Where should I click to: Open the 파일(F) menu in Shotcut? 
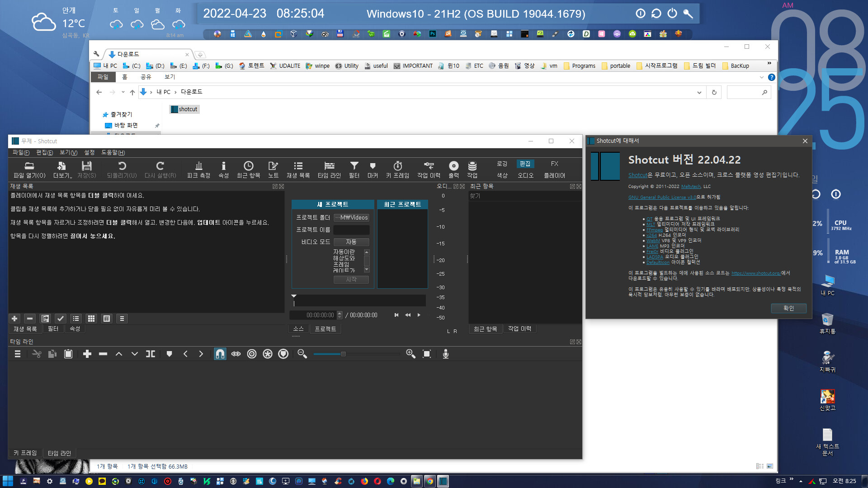pos(21,153)
